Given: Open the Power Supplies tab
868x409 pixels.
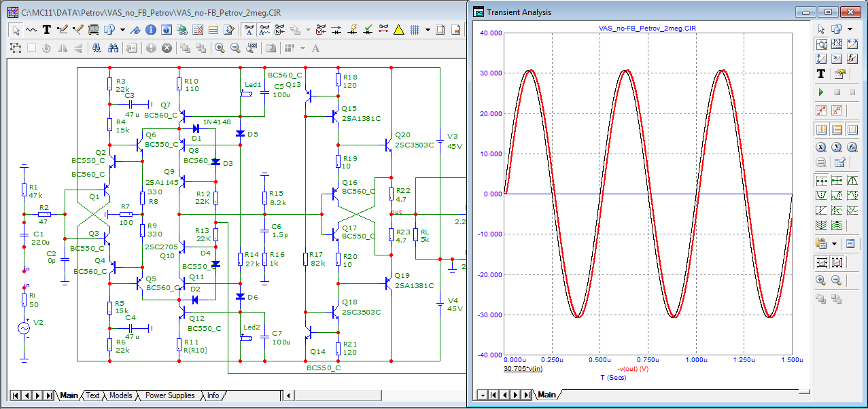Looking at the screenshot, I should (x=170, y=395).
